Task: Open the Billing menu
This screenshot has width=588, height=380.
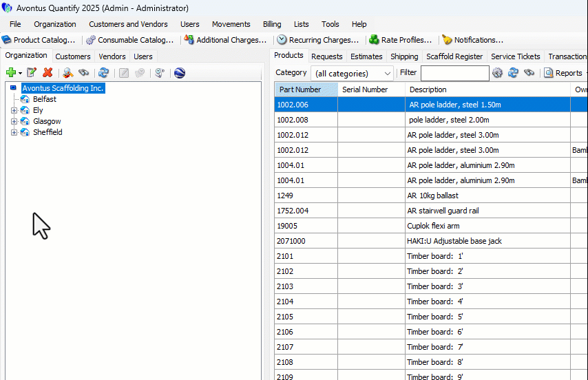Action: pos(271,24)
